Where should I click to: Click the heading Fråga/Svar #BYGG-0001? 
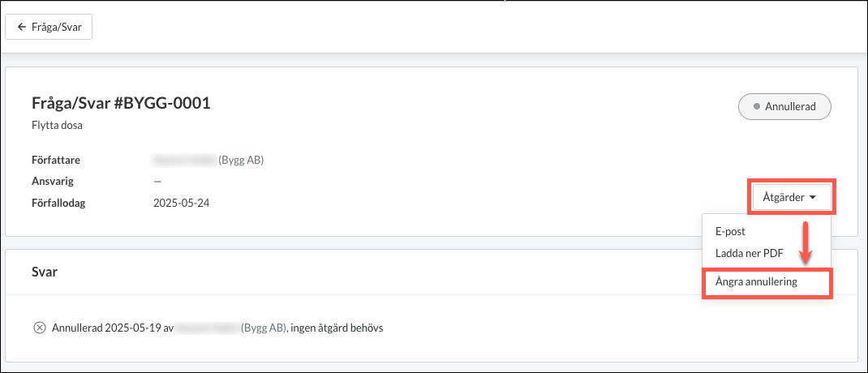[x=121, y=104]
